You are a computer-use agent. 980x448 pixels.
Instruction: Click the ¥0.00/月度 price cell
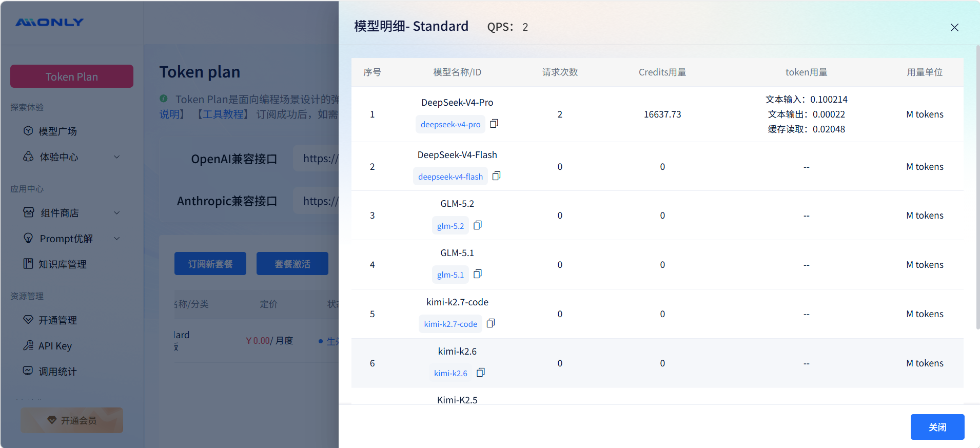tap(269, 341)
